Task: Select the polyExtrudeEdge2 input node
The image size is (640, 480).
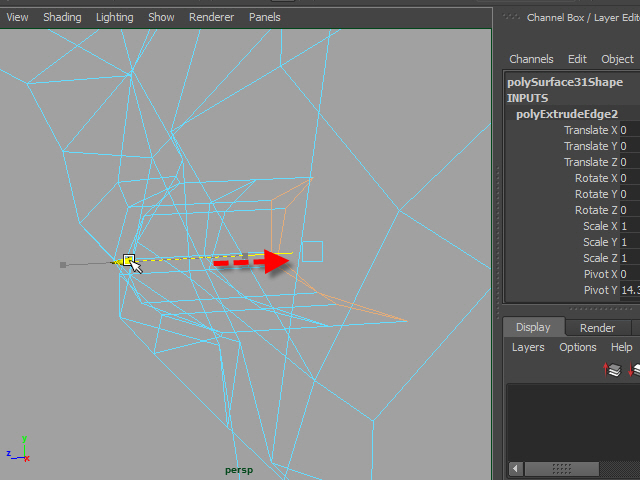Action: tap(567, 114)
